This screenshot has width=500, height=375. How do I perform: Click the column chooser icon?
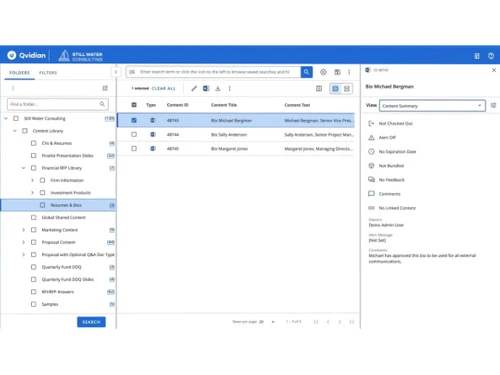(319, 88)
